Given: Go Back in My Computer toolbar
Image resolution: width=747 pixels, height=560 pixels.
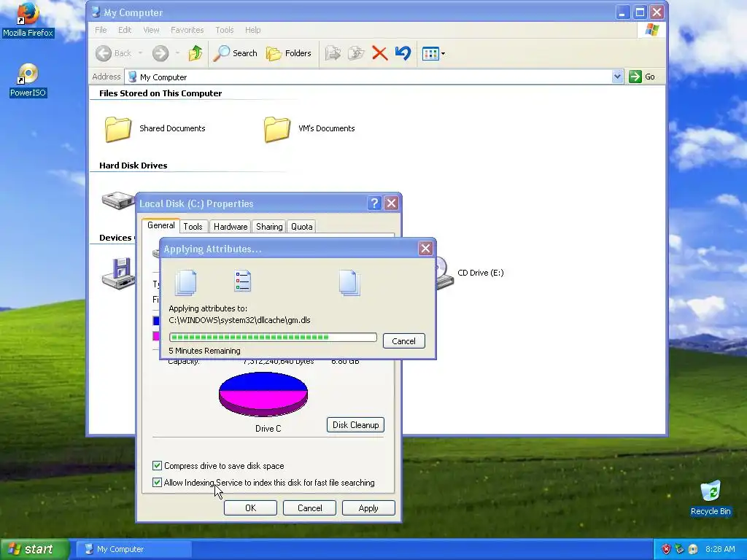Looking at the screenshot, I should [x=113, y=53].
